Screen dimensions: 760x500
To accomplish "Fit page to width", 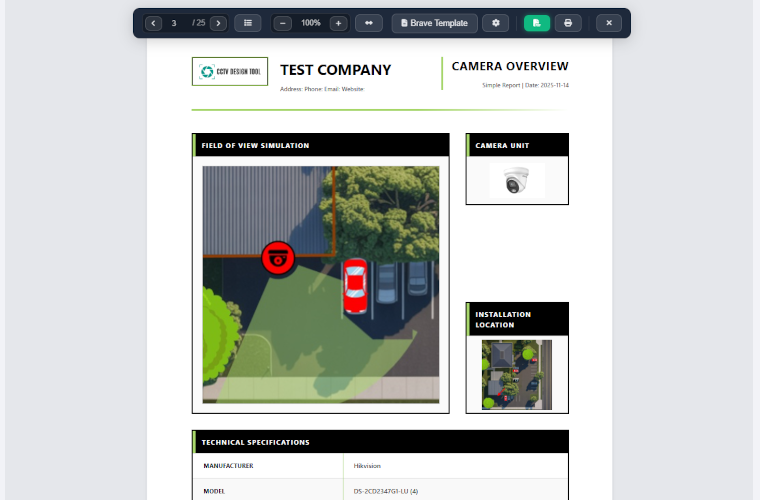I will [x=368, y=23].
